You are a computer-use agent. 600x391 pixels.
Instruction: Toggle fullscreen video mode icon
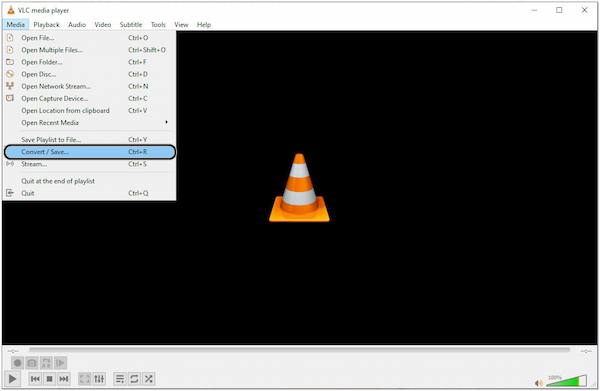[85, 379]
